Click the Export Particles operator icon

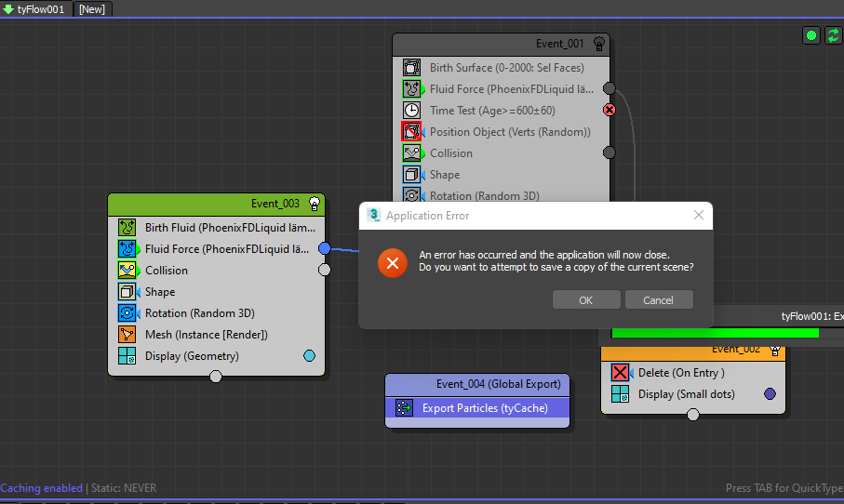coord(404,407)
